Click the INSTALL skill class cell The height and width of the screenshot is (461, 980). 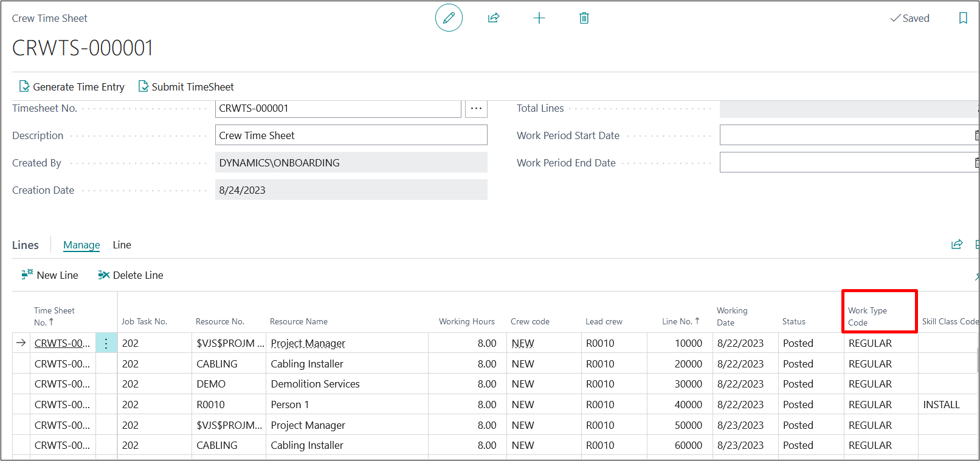point(947,405)
